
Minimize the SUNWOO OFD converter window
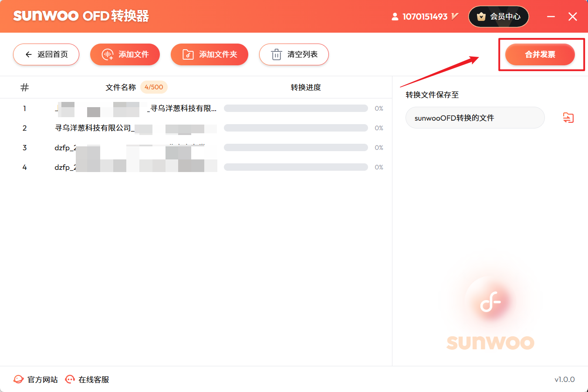pyautogui.click(x=551, y=17)
